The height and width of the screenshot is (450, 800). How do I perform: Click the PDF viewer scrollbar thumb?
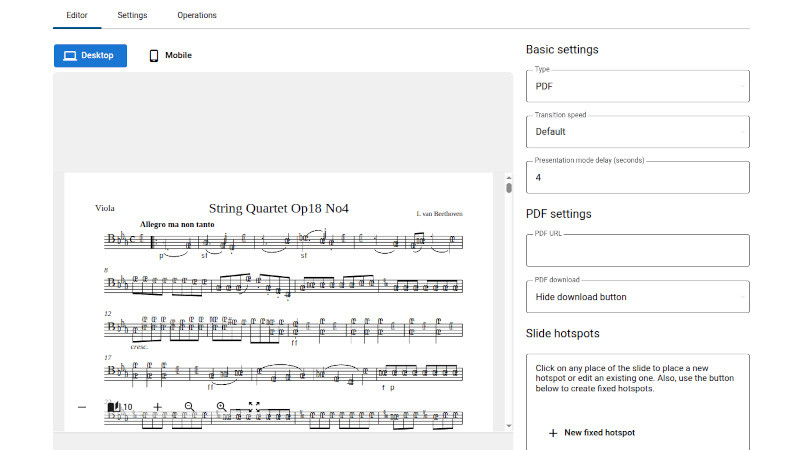[x=509, y=188]
